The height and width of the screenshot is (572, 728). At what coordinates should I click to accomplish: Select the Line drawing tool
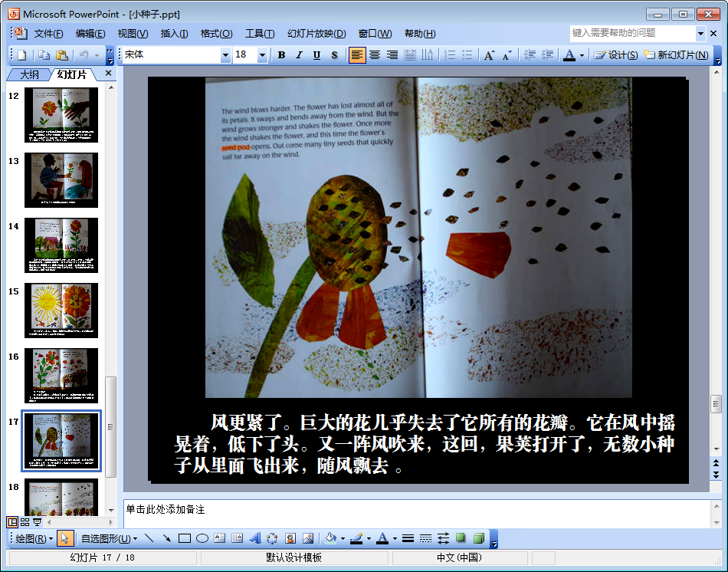(149, 538)
